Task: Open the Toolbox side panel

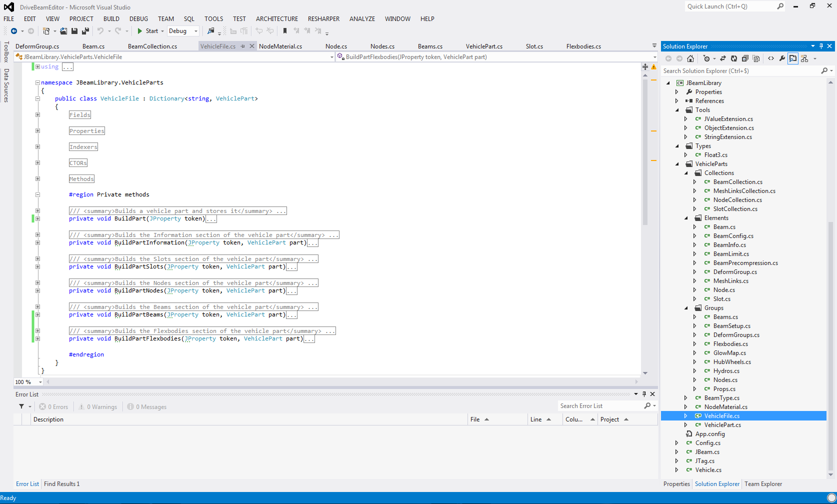Action: coord(6,52)
